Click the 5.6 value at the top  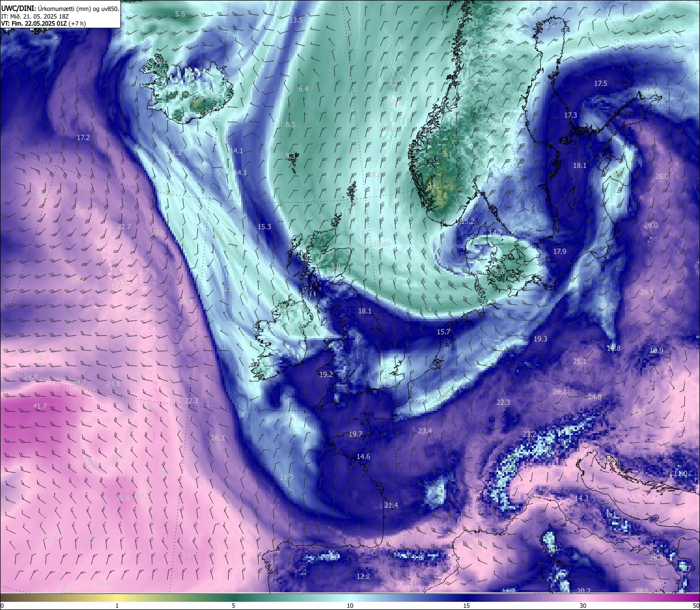coord(180,14)
